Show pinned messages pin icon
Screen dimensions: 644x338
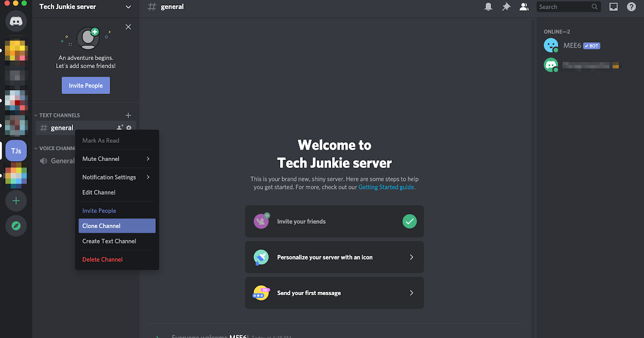pos(506,7)
